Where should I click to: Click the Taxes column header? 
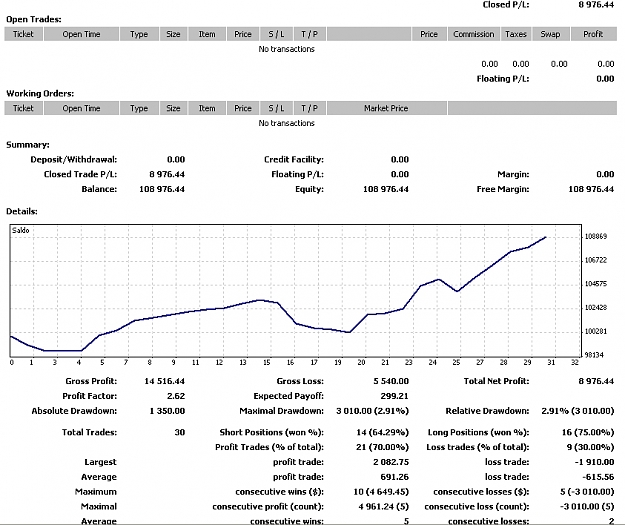pos(516,34)
